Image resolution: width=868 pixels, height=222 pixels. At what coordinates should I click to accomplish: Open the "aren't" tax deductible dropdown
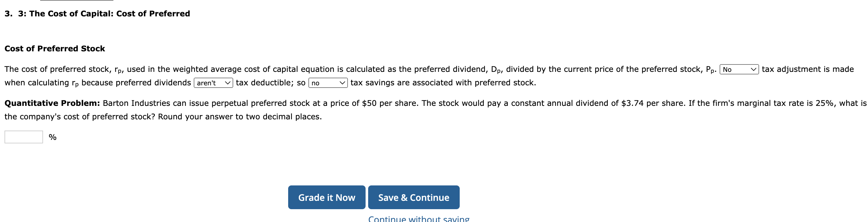(x=213, y=83)
